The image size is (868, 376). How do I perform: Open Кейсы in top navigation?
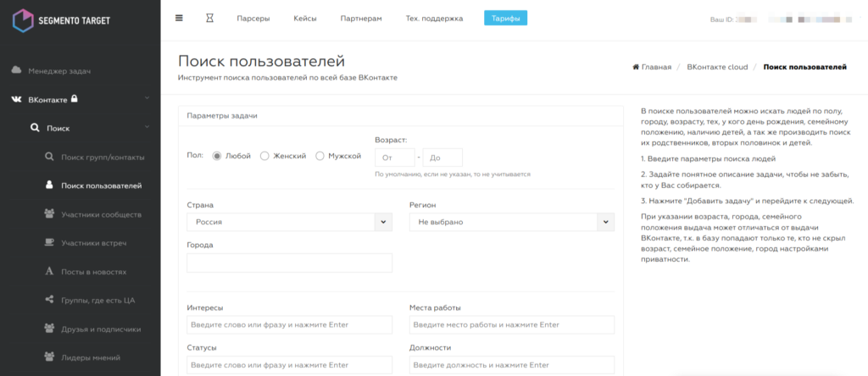305,19
